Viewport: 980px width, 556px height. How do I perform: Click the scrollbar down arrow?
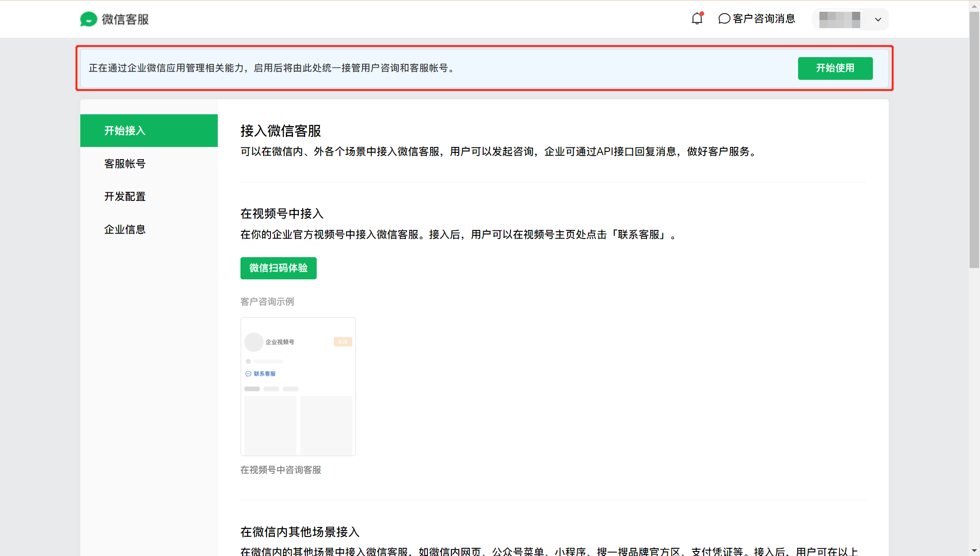click(974, 551)
